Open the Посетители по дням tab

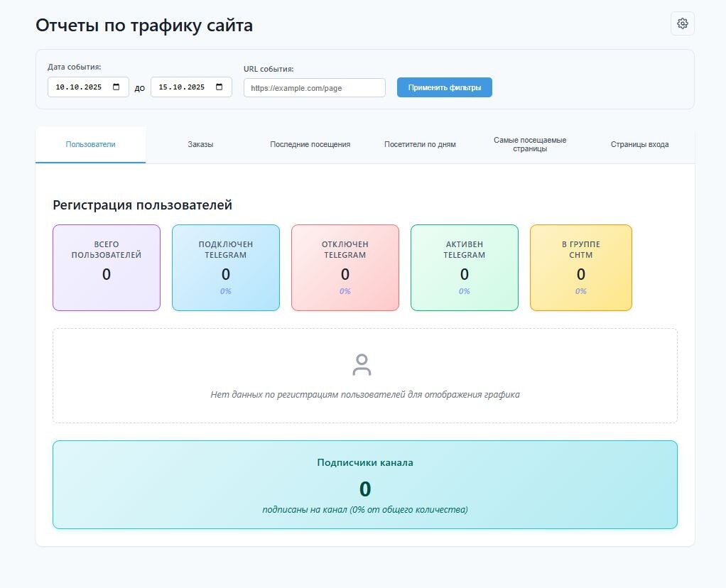pyautogui.click(x=420, y=145)
